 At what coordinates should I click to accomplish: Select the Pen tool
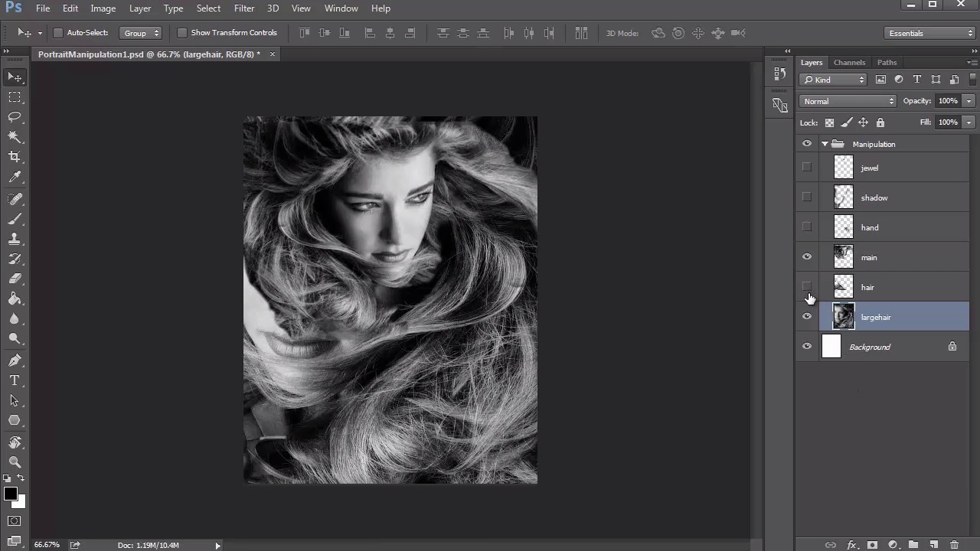point(15,360)
